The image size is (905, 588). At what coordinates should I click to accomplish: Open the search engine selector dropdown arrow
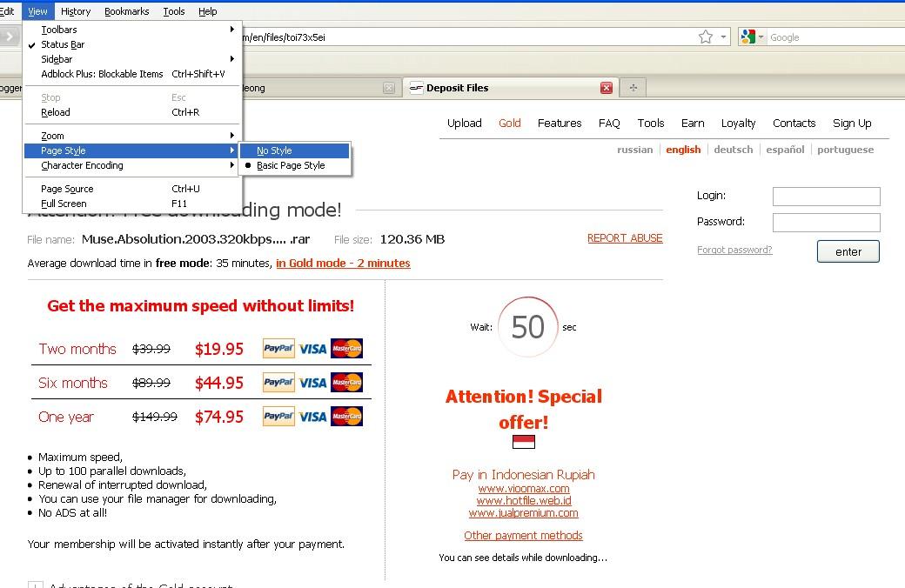(761, 37)
